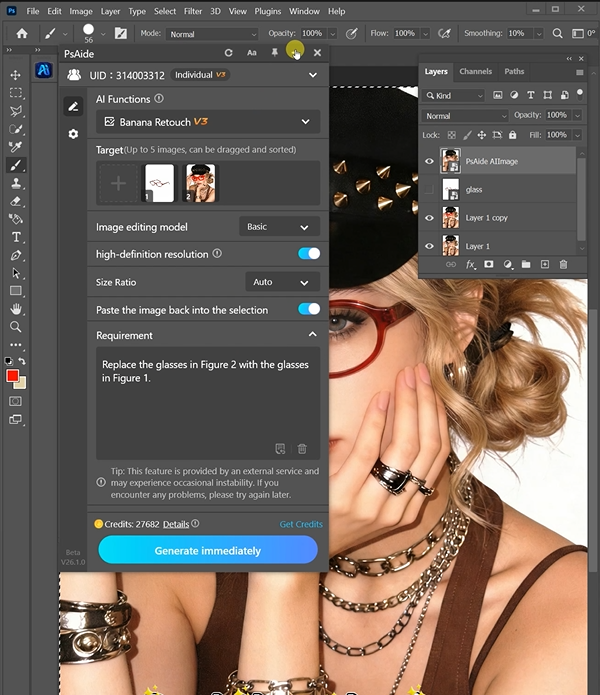The height and width of the screenshot is (695, 600).
Task: Show the glass layer
Action: click(429, 189)
